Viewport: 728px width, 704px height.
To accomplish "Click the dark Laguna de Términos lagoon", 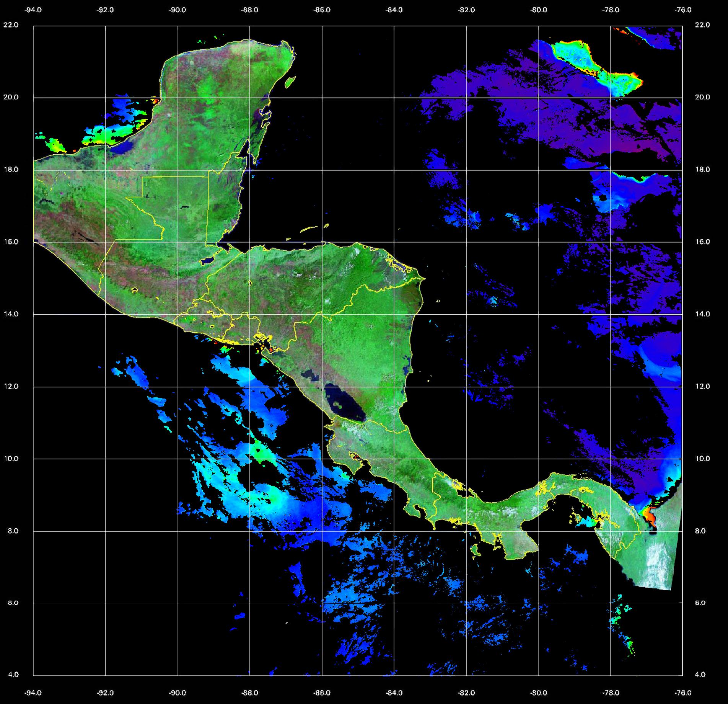I will [x=123, y=147].
